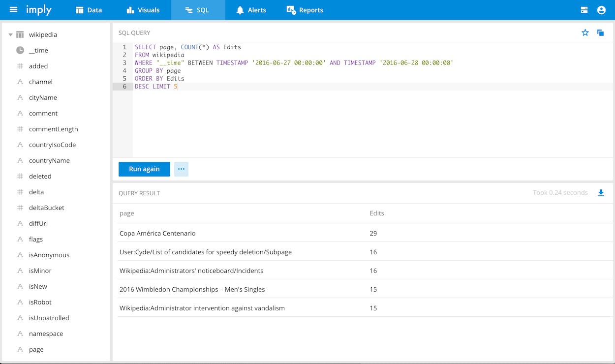The width and height of the screenshot is (615, 364).
Task: Select the User:Cyde speedy deletion Subpage row
Action: 364,252
